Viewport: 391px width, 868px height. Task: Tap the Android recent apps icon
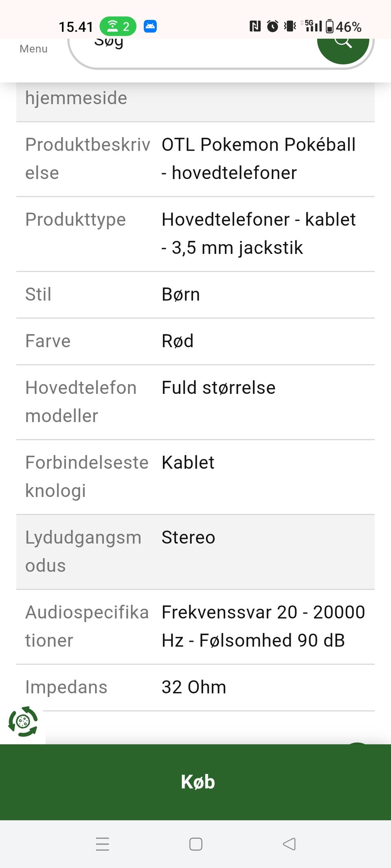click(x=102, y=844)
